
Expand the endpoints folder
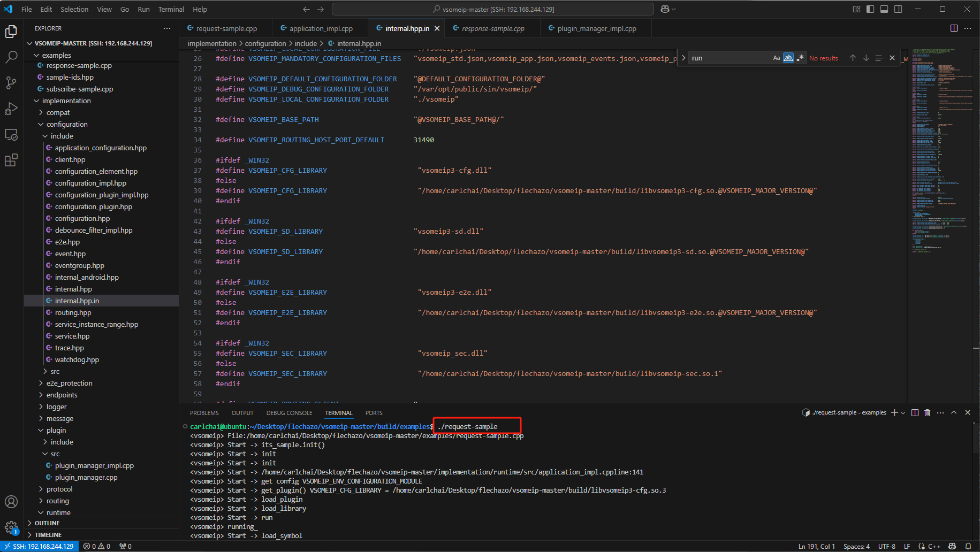(41, 395)
